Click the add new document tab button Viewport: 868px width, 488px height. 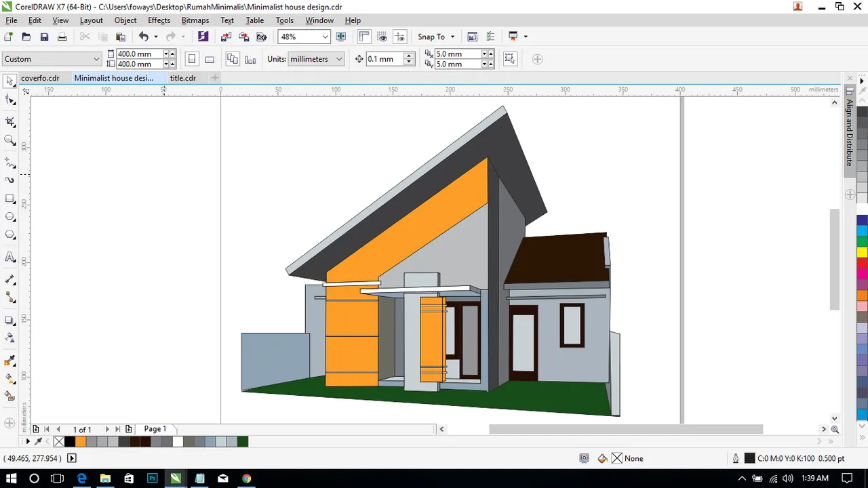(215, 78)
